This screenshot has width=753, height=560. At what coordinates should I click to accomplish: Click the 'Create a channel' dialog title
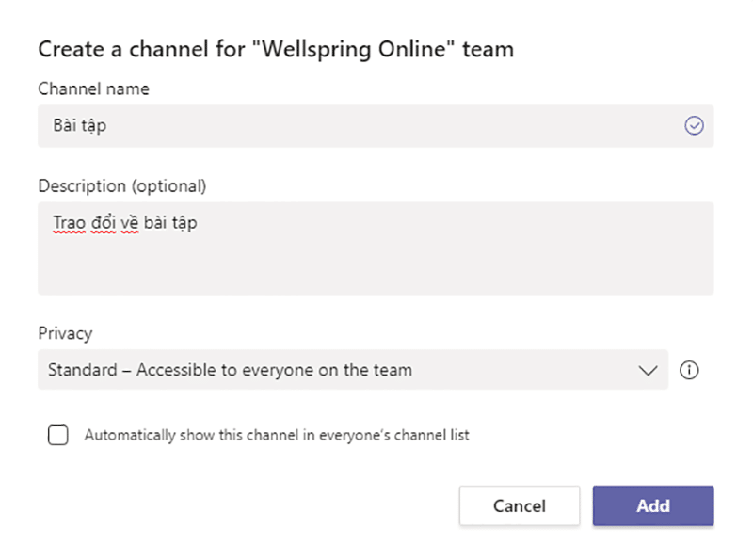276,50
